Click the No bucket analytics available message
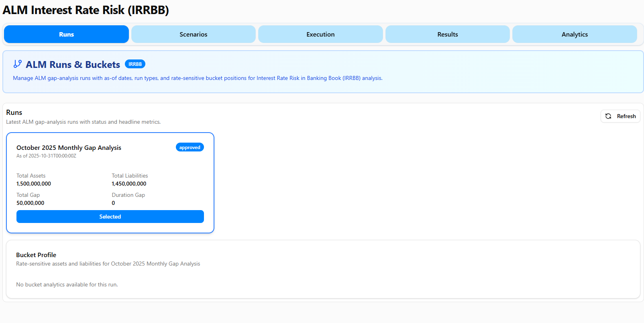644x323 pixels. (67, 284)
